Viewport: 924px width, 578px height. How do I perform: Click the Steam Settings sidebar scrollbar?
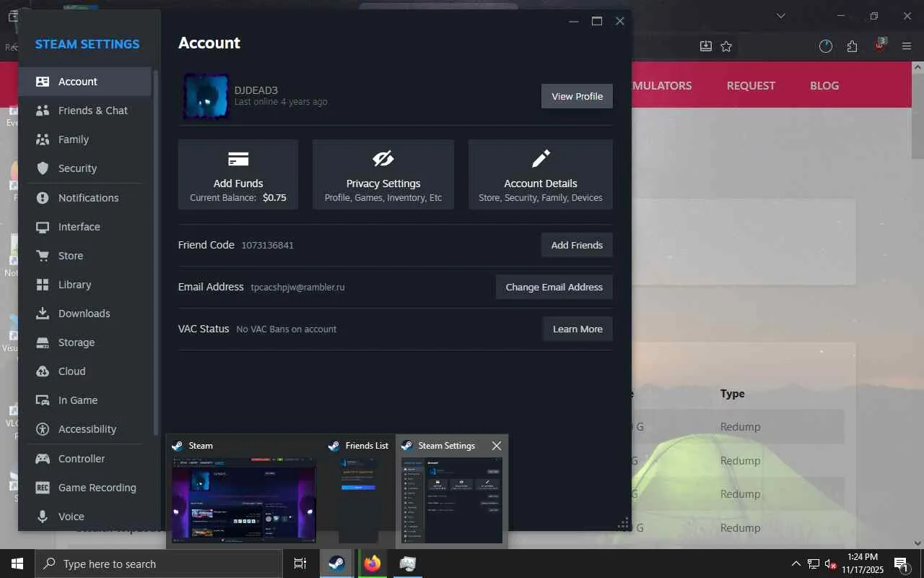[156, 253]
